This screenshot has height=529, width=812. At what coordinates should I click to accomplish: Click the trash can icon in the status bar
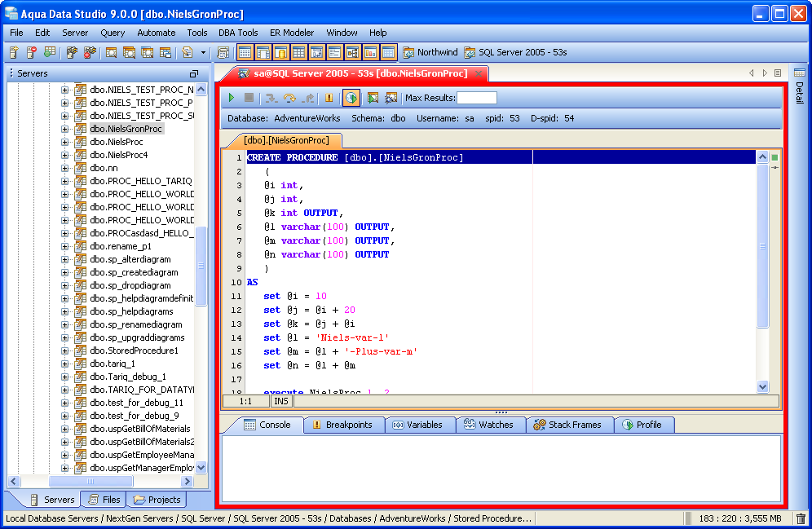[801, 518]
